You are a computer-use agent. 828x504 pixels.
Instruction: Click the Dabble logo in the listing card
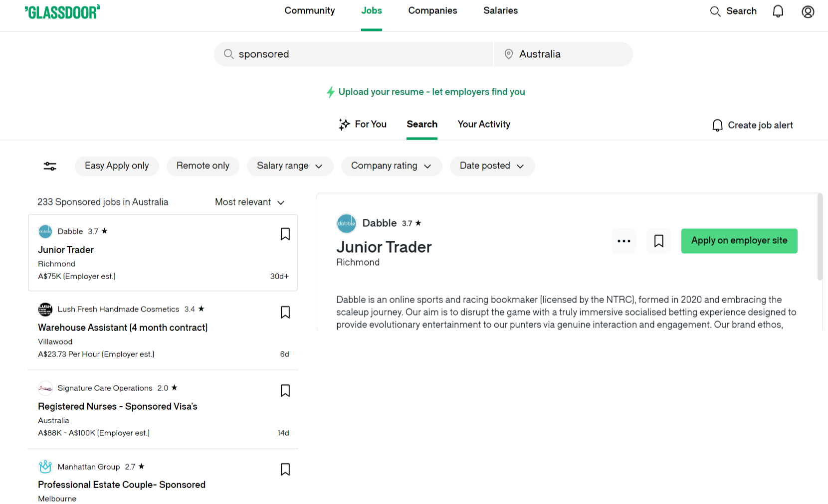[x=45, y=231]
